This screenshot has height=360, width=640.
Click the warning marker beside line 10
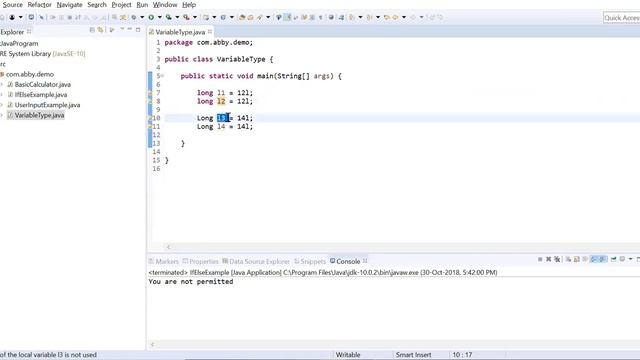click(150, 118)
